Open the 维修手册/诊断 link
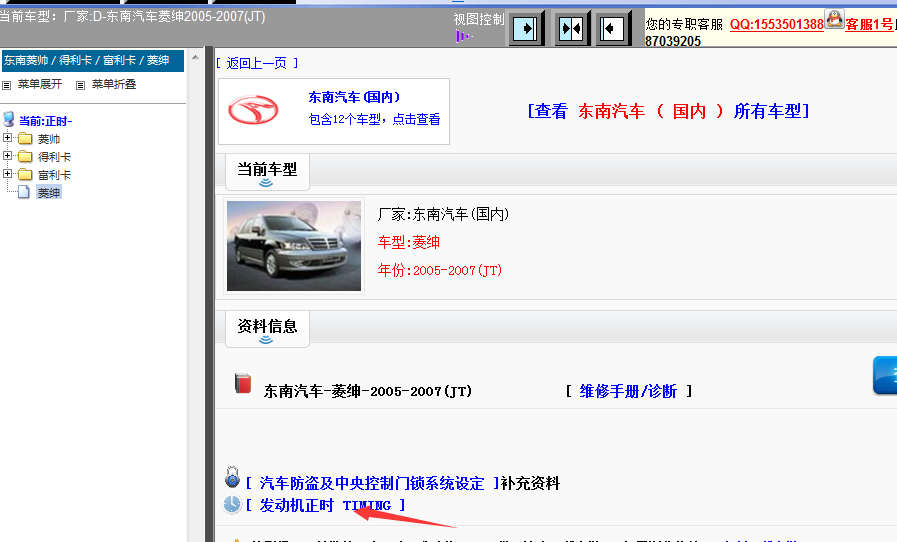 [628, 391]
